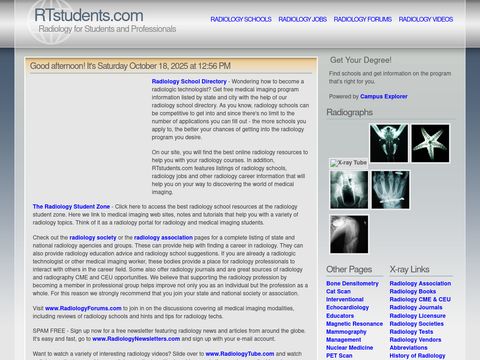Click the 'X-ray Links' heading
Viewport: 480px width, 360px height.
[409, 269]
